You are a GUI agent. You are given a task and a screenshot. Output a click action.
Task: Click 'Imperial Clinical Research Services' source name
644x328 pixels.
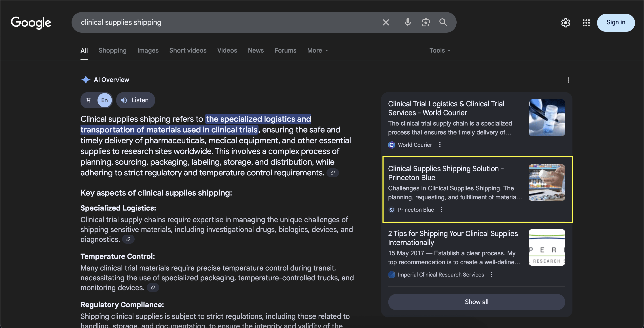pos(441,275)
